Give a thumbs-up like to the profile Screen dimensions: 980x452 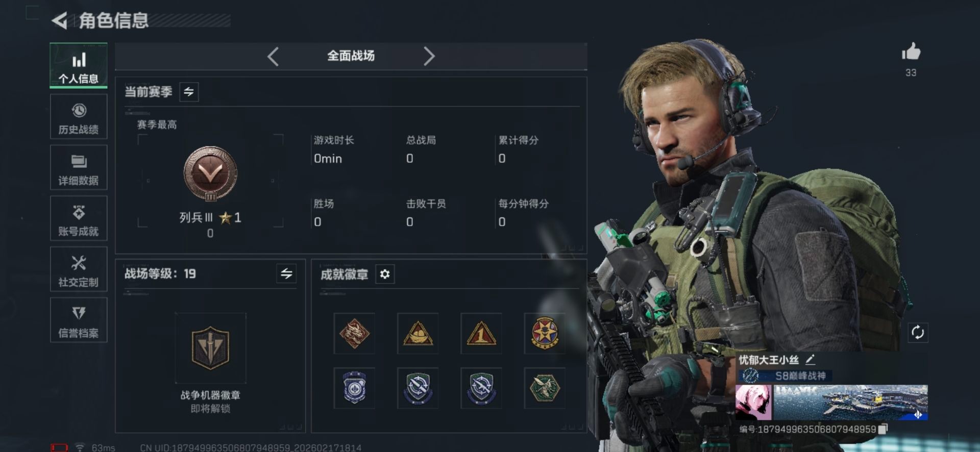pyautogui.click(x=911, y=52)
